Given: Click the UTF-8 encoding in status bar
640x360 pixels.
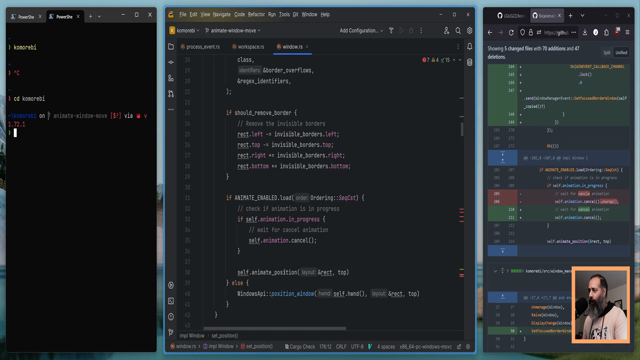Looking at the screenshot, I should [357, 347].
